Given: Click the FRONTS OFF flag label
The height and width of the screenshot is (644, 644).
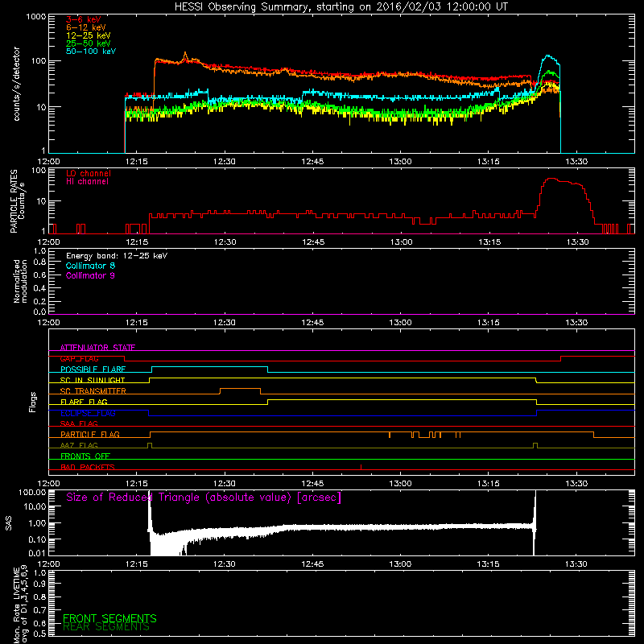Looking at the screenshot, I should click(x=85, y=456).
